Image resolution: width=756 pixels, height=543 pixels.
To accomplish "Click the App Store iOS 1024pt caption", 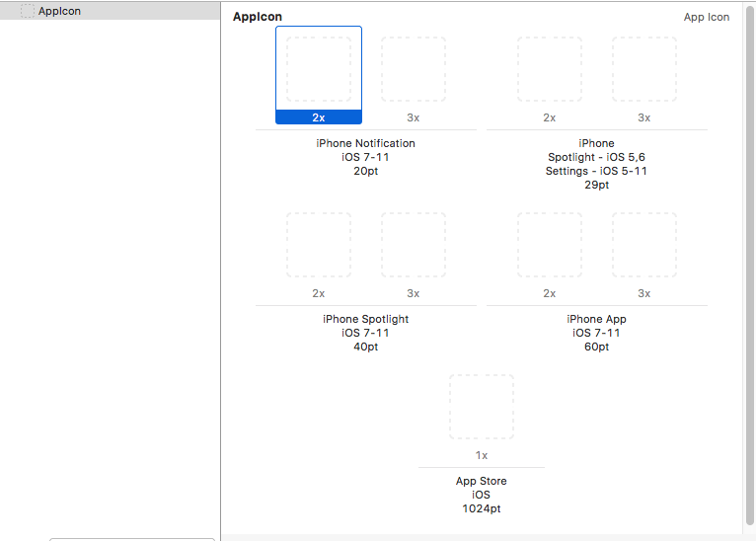I will pyautogui.click(x=482, y=495).
